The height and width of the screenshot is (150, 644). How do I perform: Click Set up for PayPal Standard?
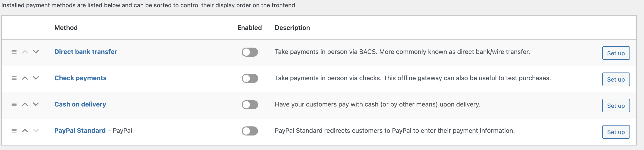616,132
